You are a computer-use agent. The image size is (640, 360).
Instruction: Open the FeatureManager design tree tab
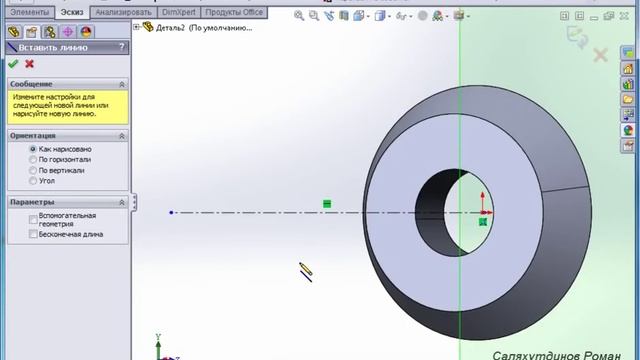click(x=14, y=32)
